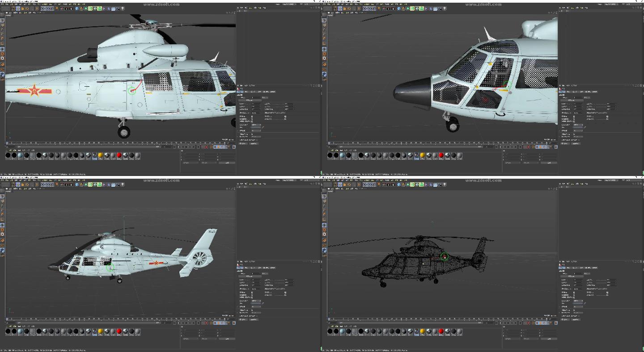The width and height of the screenshot is (644, 352).
Task: Click Y-axis lock icon in side-view helicopter window
Action: [x=47, y=8]
